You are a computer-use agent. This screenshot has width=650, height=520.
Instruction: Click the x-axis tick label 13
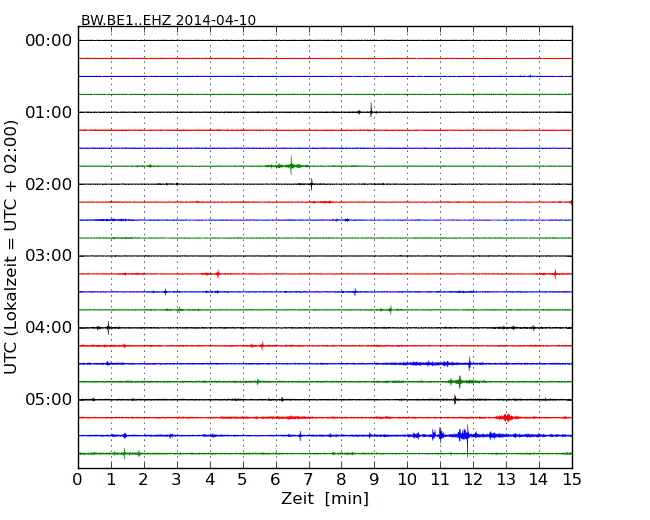coord(506,479)
